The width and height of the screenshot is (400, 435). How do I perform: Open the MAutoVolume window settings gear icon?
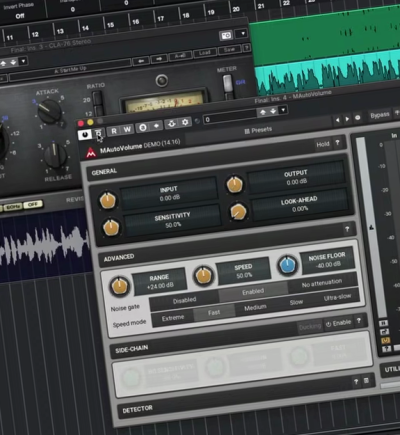(185, 122)
